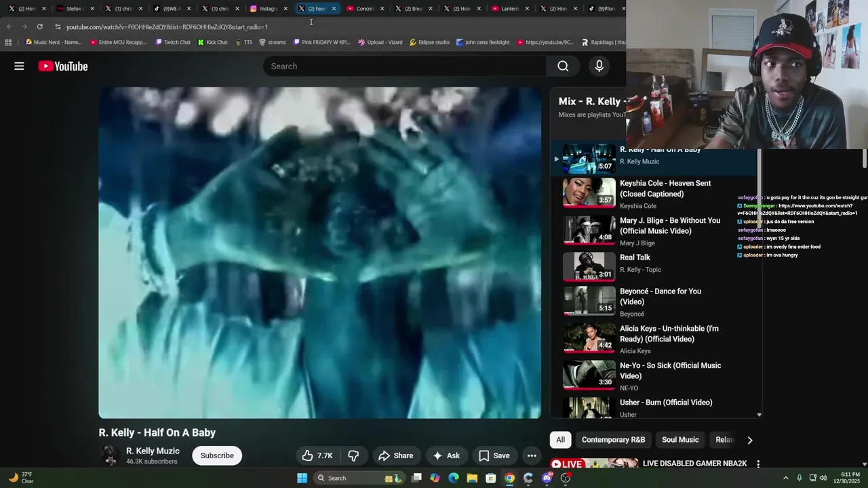
Task: Open the TTS bookmark
Action: click(244, 42)
